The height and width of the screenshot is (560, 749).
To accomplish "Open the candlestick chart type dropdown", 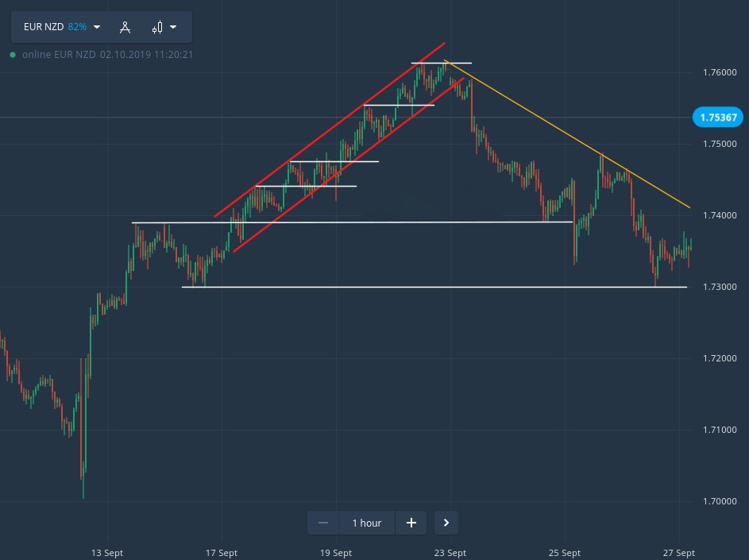I will coord(164,27).
